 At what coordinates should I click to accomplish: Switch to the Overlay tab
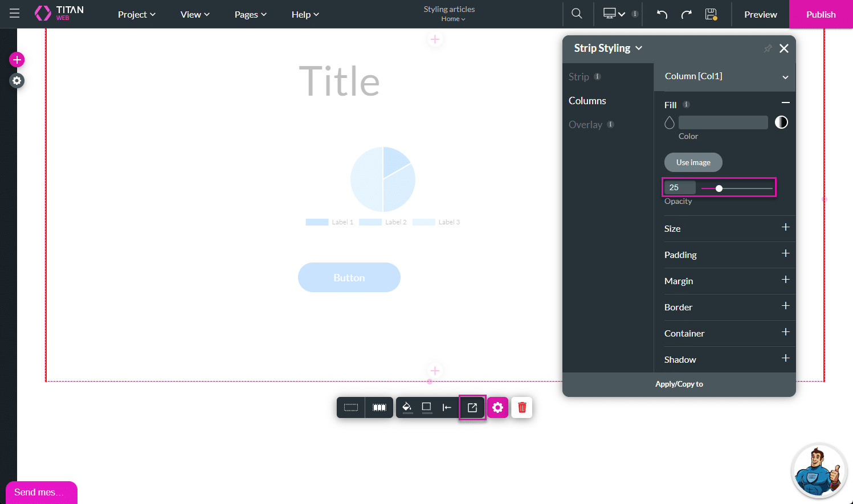[x=585, y=125]
